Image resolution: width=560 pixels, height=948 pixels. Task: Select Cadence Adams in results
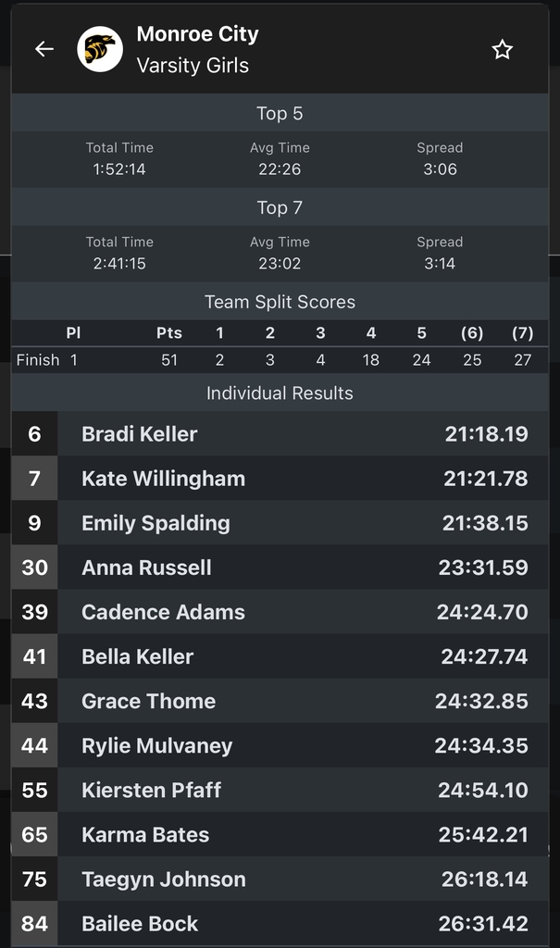click(x=280, y=612)
